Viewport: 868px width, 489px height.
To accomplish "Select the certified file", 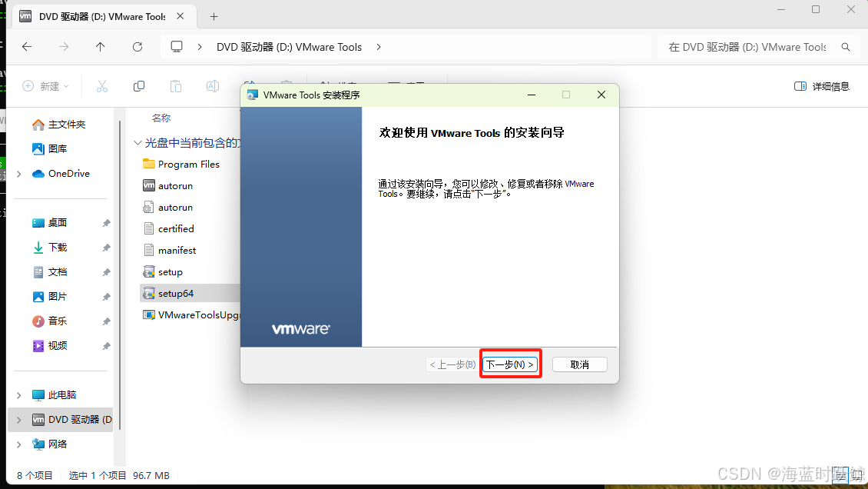I will point(168,228).
